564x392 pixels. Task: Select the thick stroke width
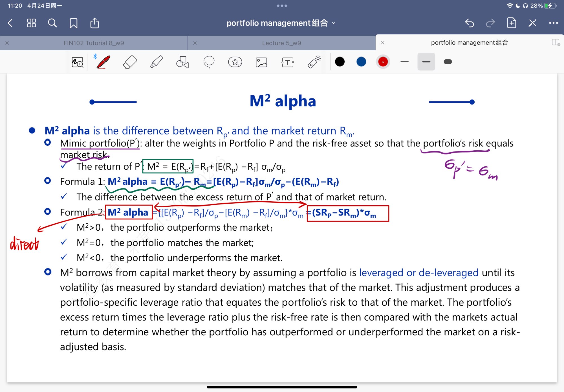point(448,62)
